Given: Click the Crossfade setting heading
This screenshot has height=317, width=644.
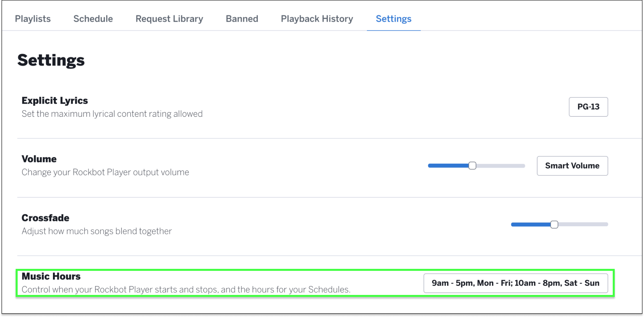Looking at the screenshot, I should [x=45, y=218].
